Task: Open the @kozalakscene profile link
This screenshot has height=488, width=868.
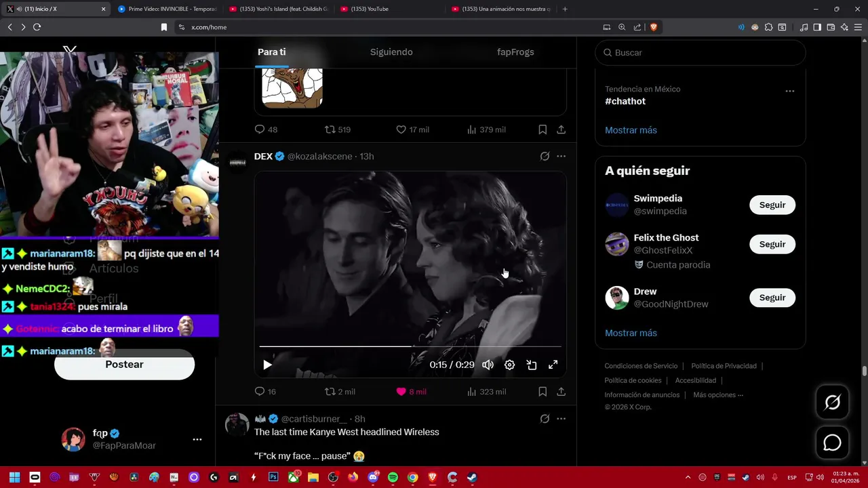Action: point(319,157)
